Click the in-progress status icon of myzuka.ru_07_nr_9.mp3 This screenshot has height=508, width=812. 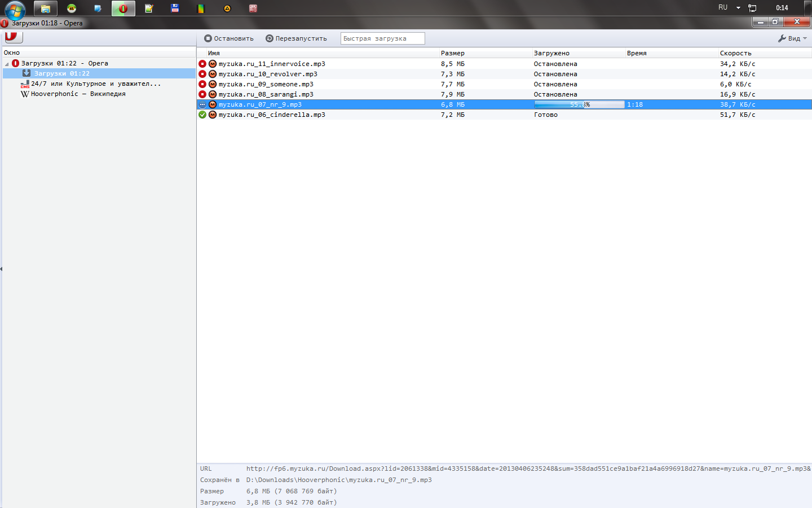[x=202, y=104]
